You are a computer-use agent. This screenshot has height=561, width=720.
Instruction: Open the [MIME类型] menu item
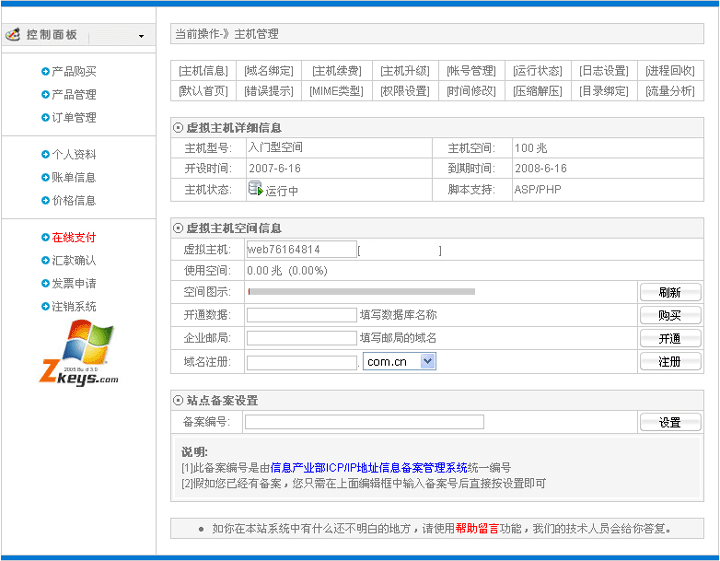click(x=336, y=91)
